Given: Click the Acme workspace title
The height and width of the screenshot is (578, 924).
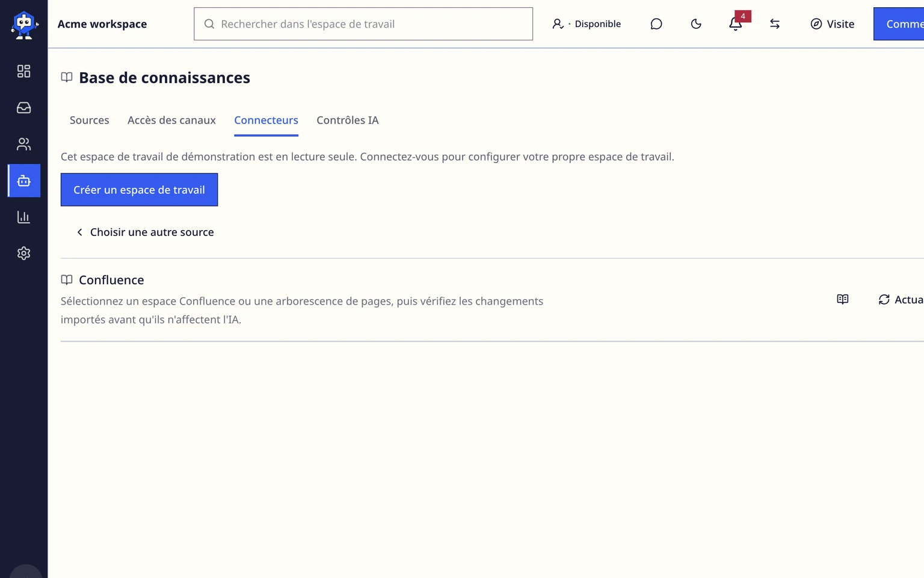Looking at the screenshot, I should (x=102, y=24).
